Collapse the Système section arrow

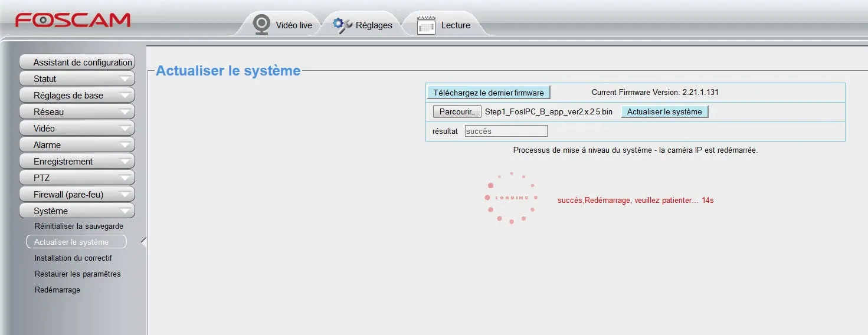[x=125, y=211]
